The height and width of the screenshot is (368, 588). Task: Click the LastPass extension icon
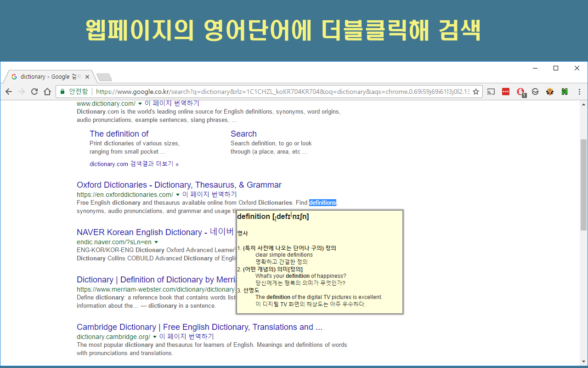[506, 91]
